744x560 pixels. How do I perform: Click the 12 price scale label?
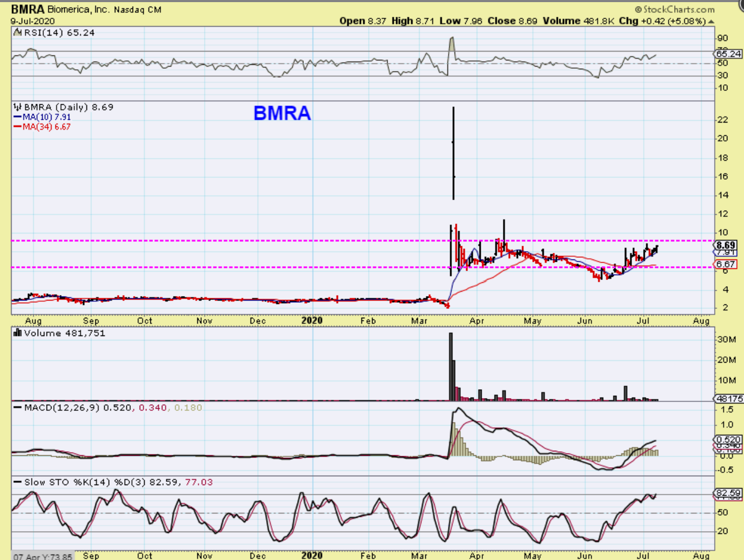pos(722,214)
